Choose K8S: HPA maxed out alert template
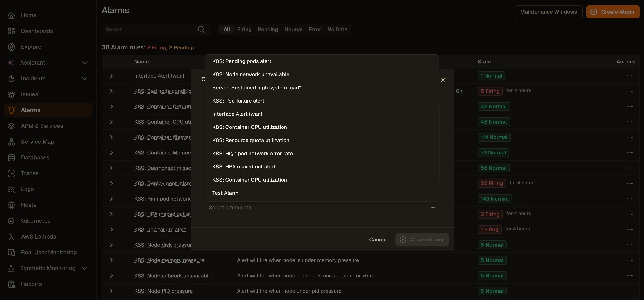Viewport: 644px width, 300px height. pyautogui.click(x=322, y=167)
